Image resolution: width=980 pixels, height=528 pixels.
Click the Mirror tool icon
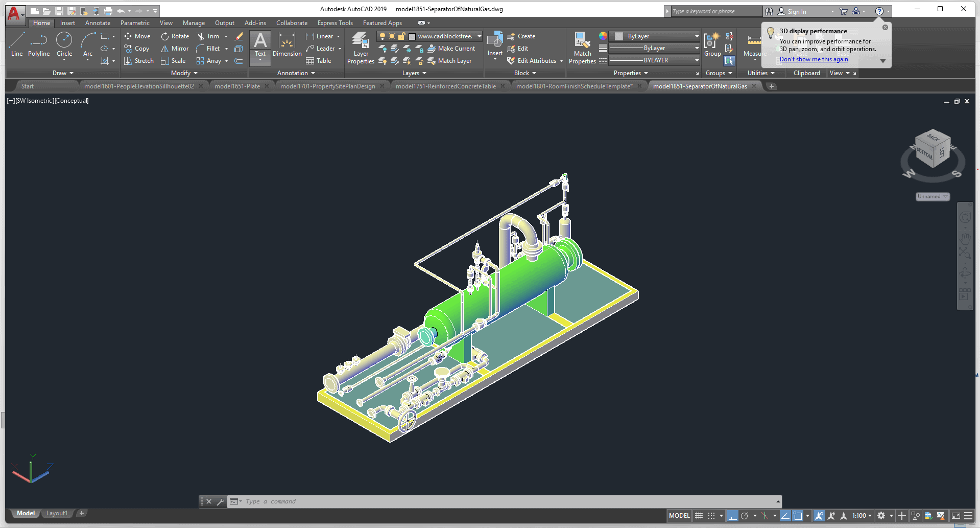pyautogui.click(x=165, y=49)
